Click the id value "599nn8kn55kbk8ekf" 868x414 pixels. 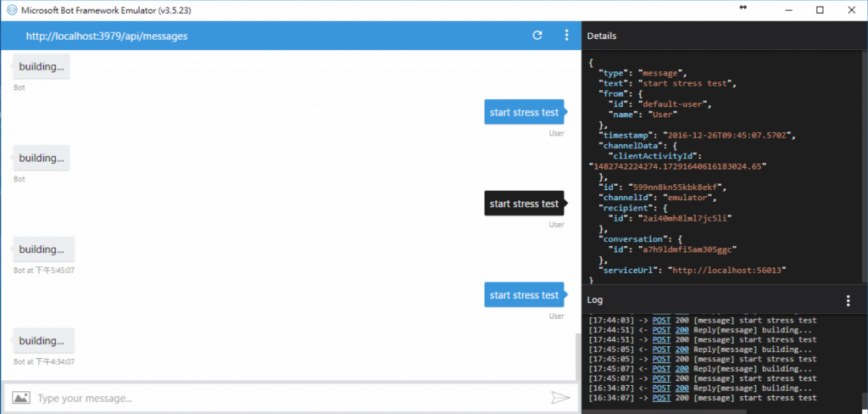pos(676,187)
